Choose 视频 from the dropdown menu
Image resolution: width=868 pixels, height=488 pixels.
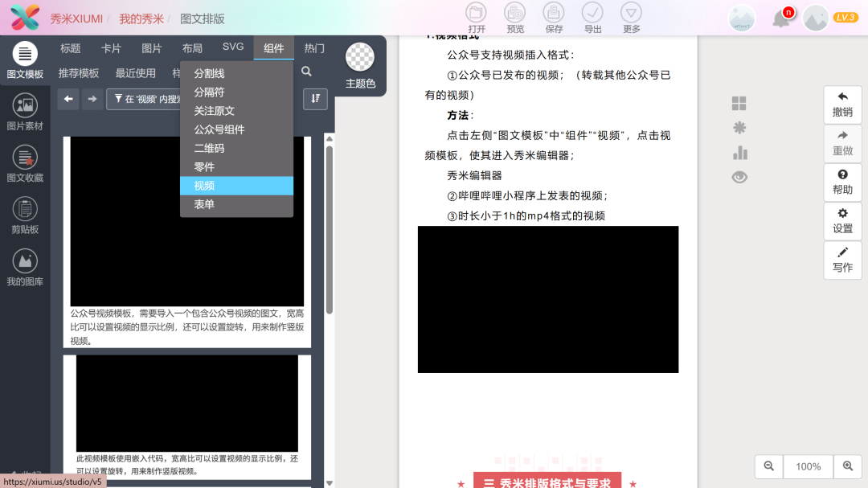[236, 186]
